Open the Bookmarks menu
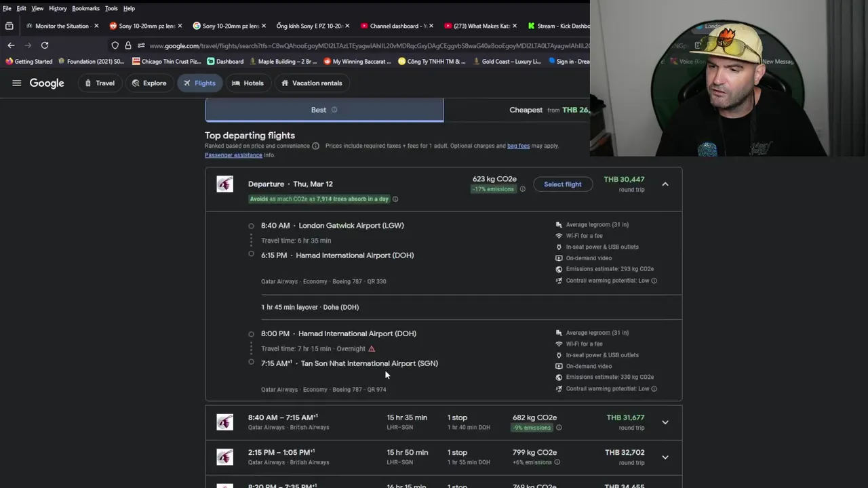Image resolution: width=868 pixels, height=488 pixels. click(x=85, y=8)
